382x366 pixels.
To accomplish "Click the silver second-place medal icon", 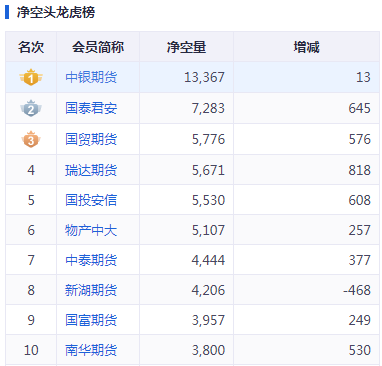I will coord(31,108).
